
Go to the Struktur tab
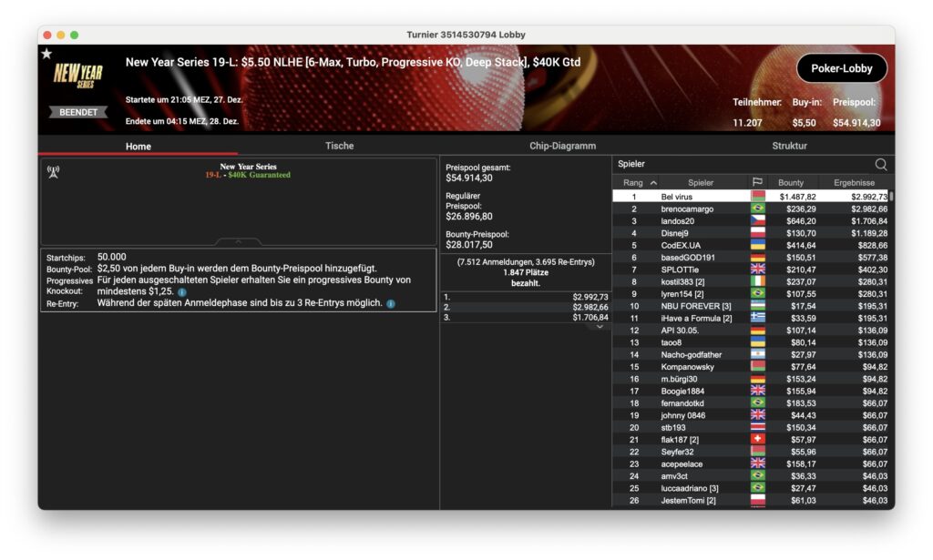click(789, 146)
